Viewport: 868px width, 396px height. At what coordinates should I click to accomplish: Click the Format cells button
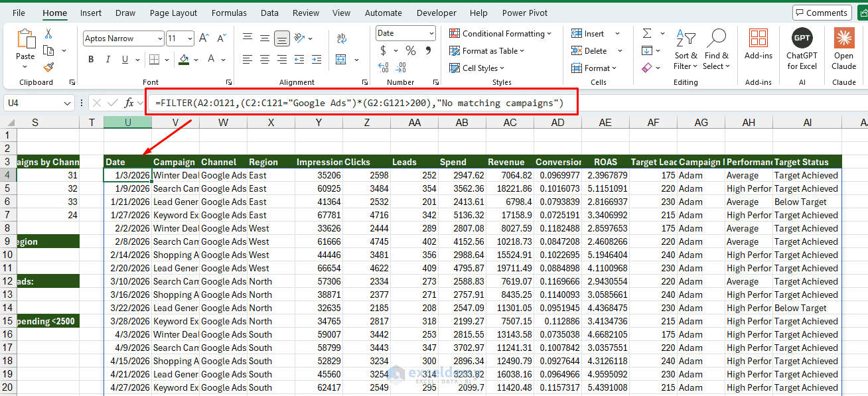pyautogui.click(x=594, y=68)
